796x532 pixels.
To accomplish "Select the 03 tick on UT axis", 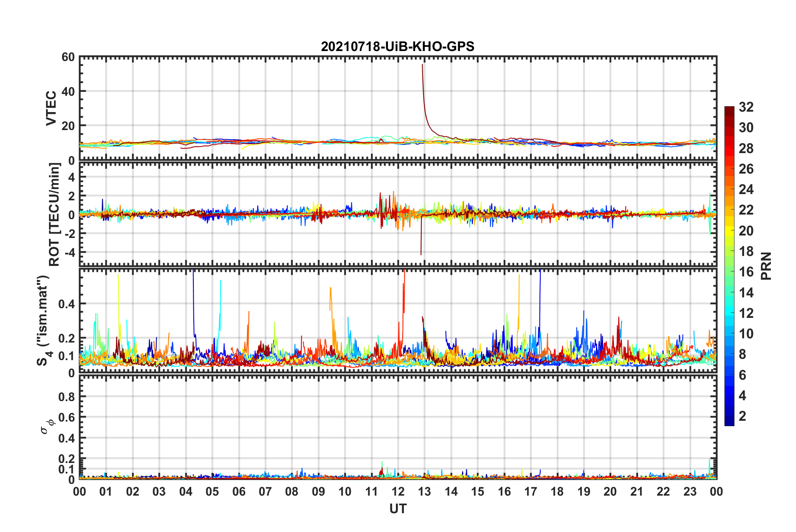I will pos(159,491).
